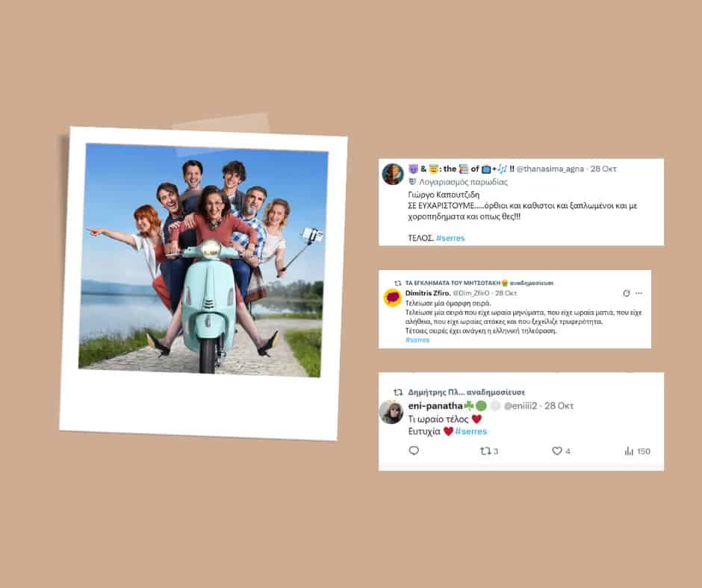
Task: Click the retweet icon above eni-panatha's name
Action: (398, 392)
